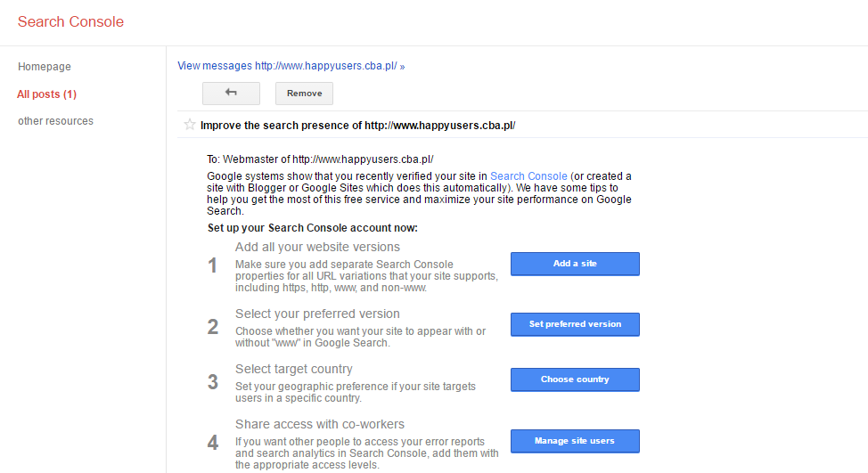
Task: Click 'To: Webmaster of' recipient line
Action: coord(320,159)
